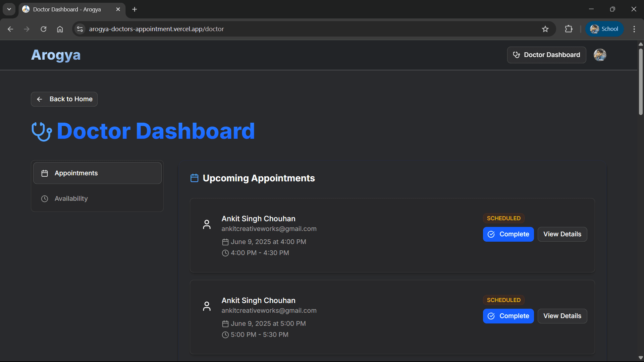Click the clock icon beside 5:00 PM - 5:30 PM
Viewport: 644px width, 362px height.
coord(225,335)
